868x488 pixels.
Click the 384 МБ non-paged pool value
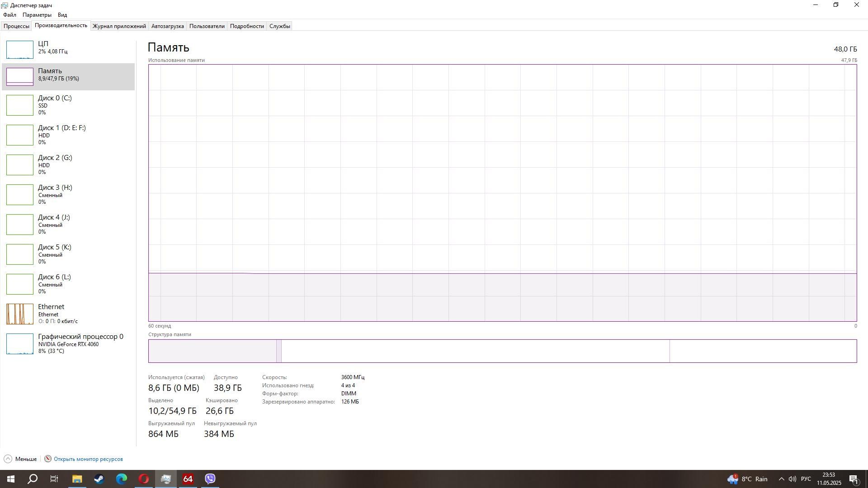219,434
